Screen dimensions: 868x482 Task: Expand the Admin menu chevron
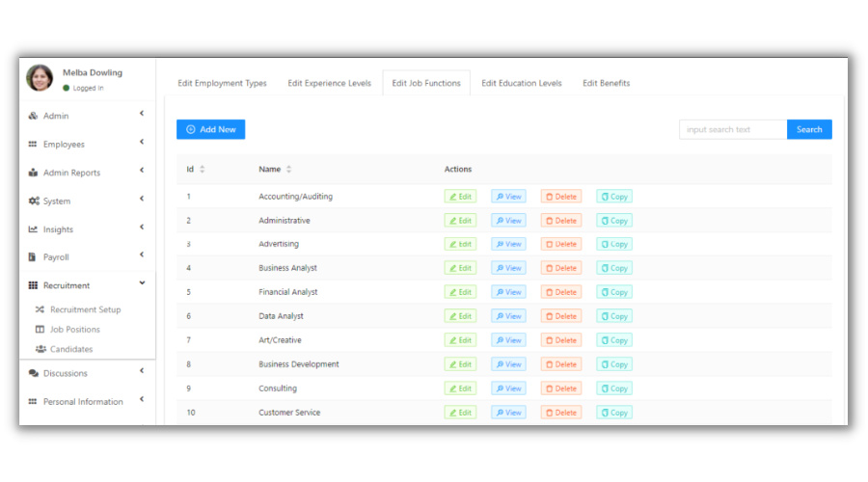142,114
